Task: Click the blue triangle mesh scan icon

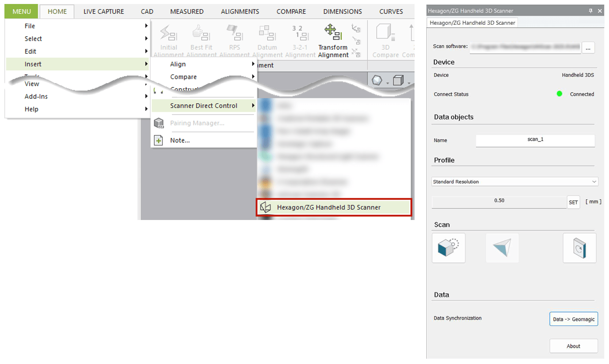Action: [x=502, y=248]
